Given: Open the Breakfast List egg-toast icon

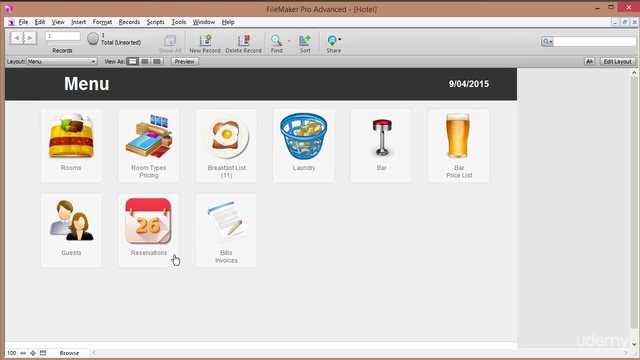Looking at the screenshot, I should (x=226, y=137).
